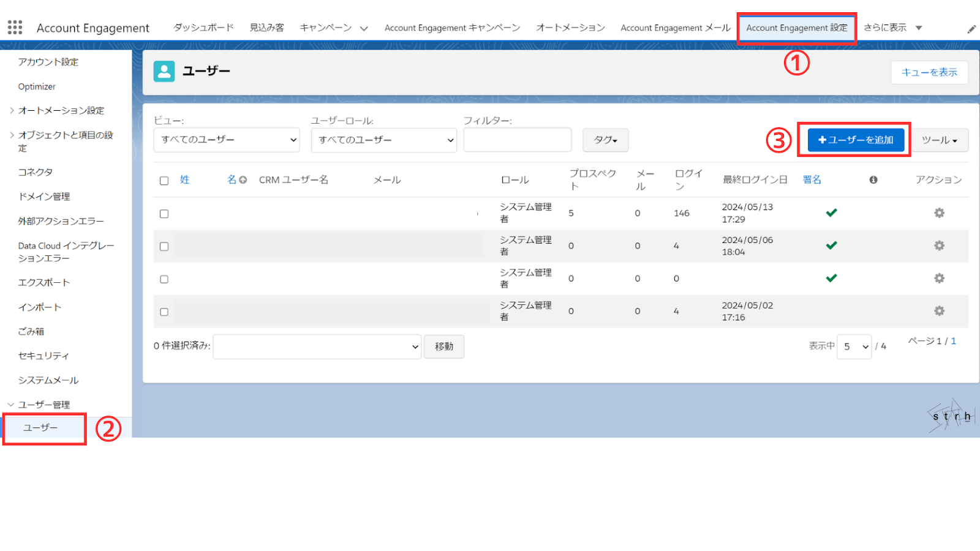
Task: Open the ビュー すべてのユーザー dropdown
Action: coord(226,140)
